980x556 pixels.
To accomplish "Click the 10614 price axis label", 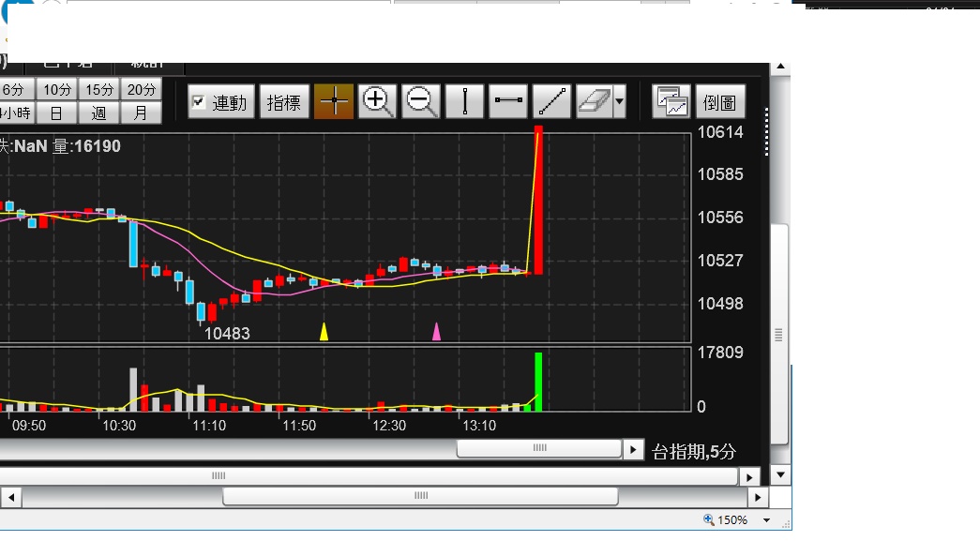I will [720, 132].
